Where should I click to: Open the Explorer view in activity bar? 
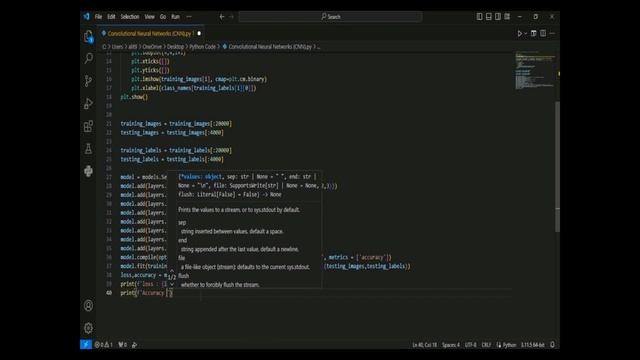(88, 37)
